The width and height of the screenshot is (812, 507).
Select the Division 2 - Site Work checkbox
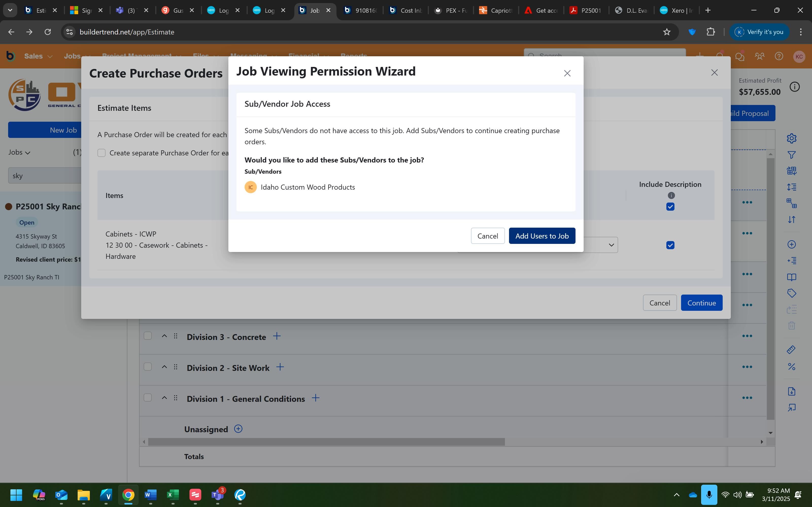pyautogui.click(x=148, y=367)
